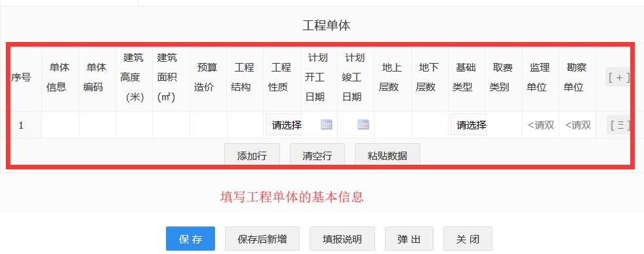
Task: Click the 工程单体 section title
Action: click(x=327, y=26)
